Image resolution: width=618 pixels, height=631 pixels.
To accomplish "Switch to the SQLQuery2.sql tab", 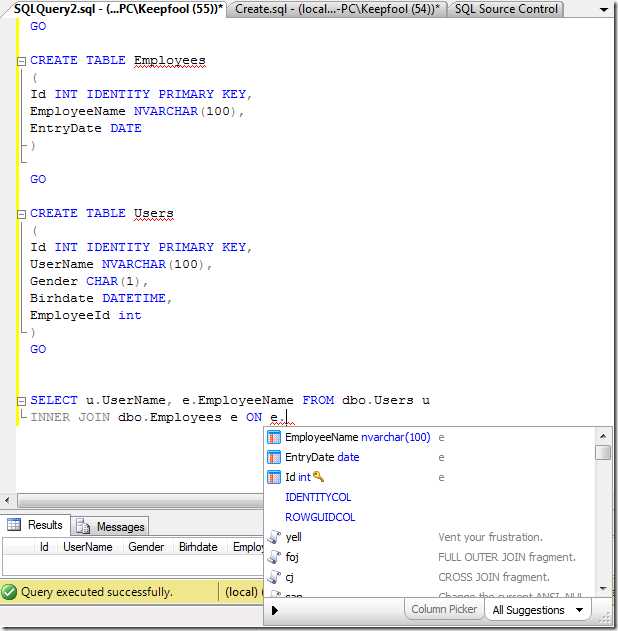I will click(117, 9).
